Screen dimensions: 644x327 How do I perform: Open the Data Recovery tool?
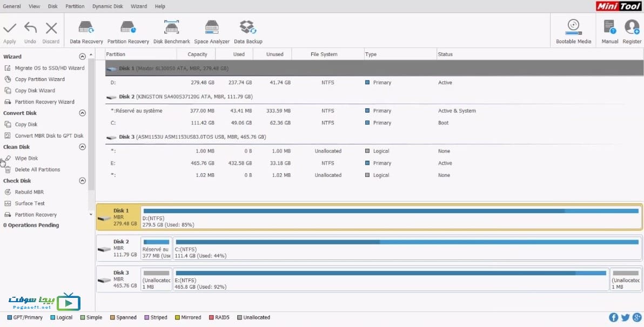[x=86, y=32]
